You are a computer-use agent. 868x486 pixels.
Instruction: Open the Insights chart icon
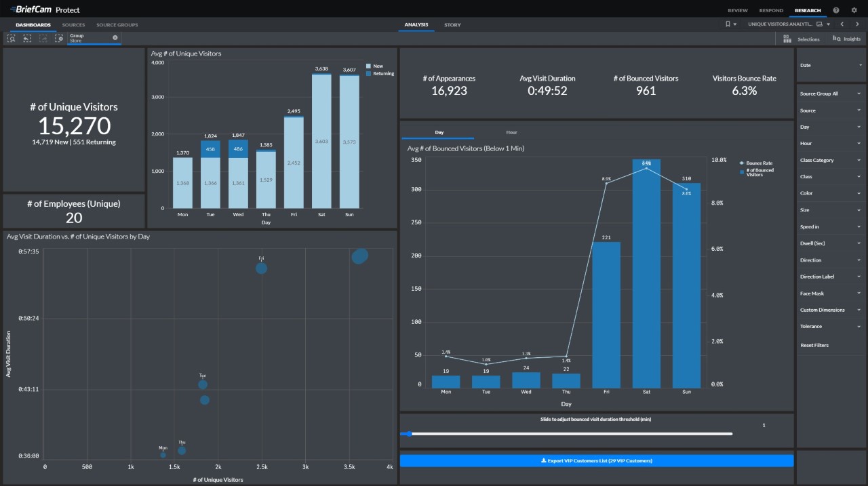pos(837,39)
